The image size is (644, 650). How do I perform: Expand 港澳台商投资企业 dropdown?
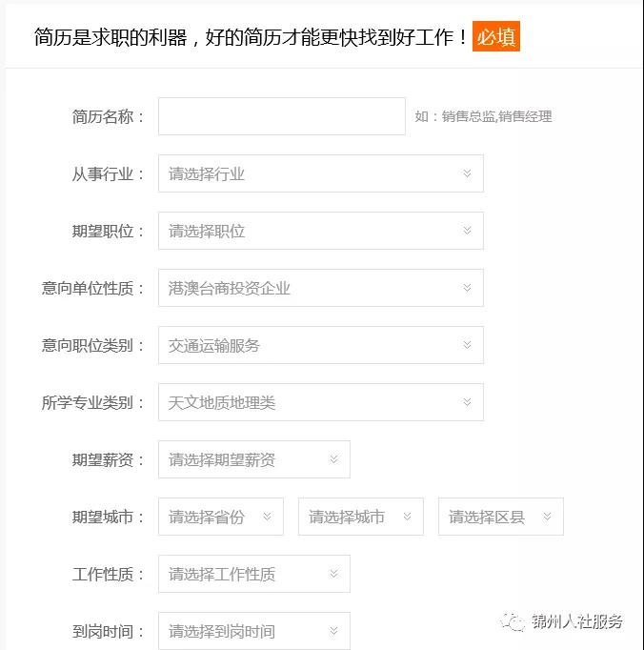pos(321,288)
